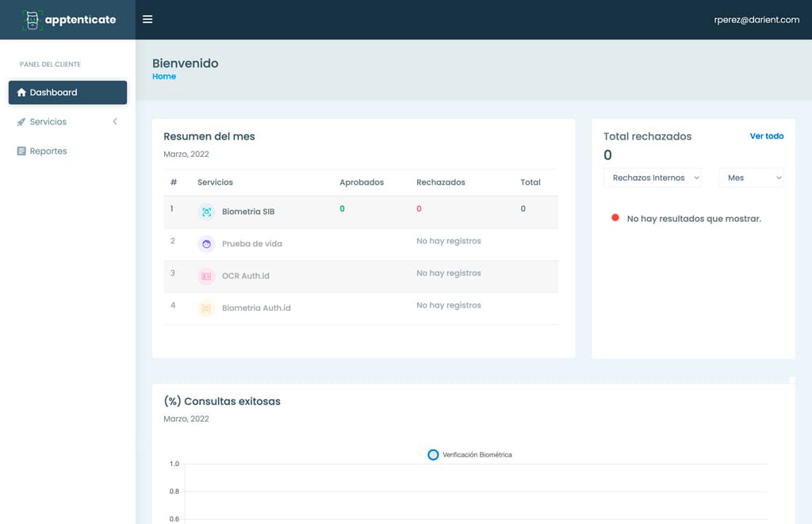
Task: Click the Aprobados column header
Action: coord(362,182)
